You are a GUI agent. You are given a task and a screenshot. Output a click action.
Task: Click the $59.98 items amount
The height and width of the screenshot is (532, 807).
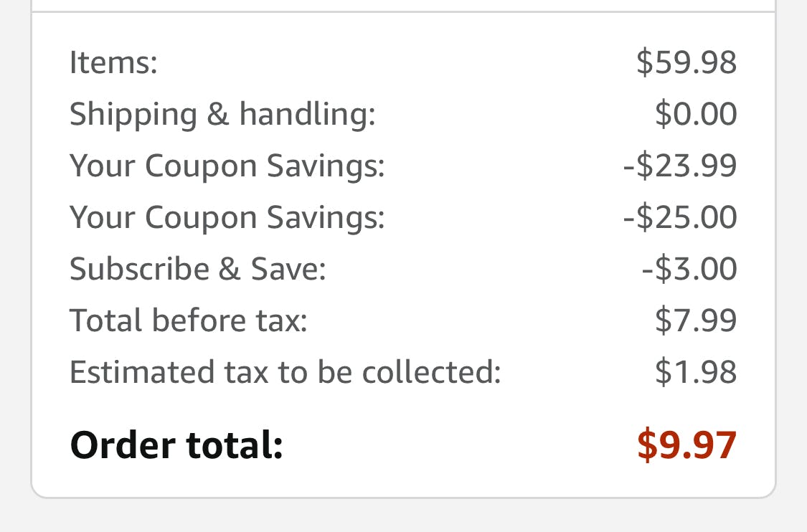[x=686, y=62]
